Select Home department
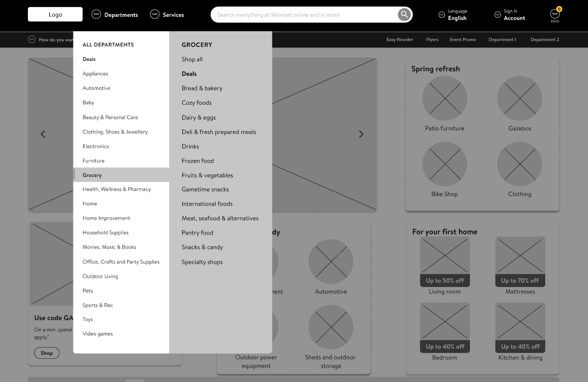The image size is (588, 382). pos(90,203)
